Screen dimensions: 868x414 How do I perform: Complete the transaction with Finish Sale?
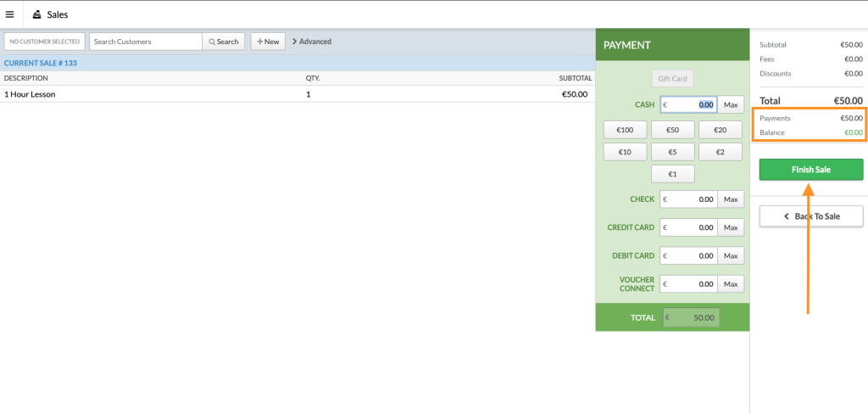[x=810, y=170]
